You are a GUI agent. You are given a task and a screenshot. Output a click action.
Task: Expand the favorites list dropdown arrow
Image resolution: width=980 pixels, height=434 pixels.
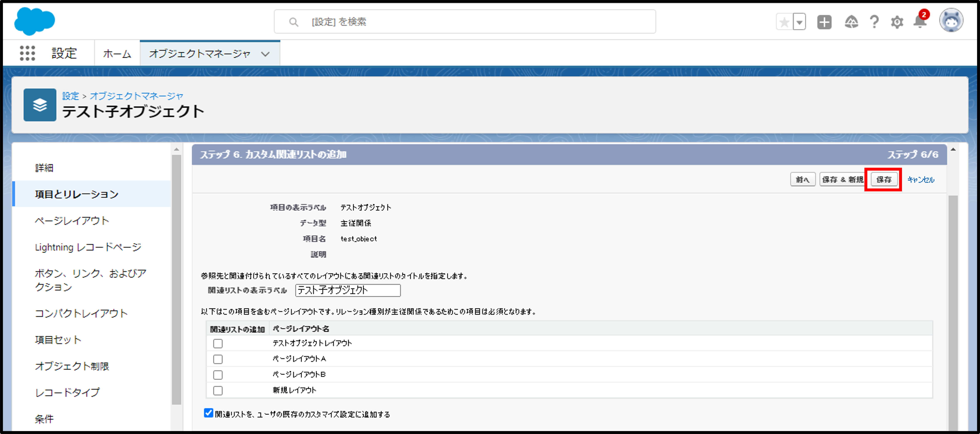[x=800, y=22]
